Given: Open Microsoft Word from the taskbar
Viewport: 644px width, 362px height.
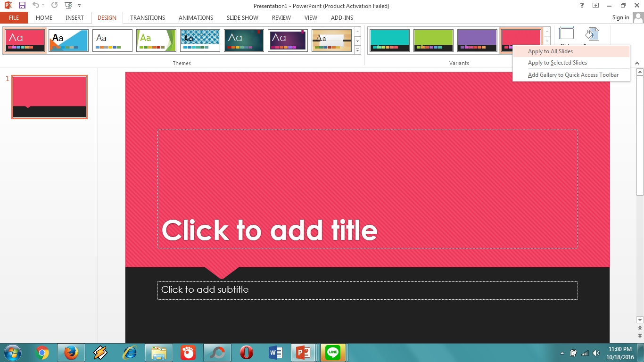Looking at the screenshot, I should click(x=276, y=353).
